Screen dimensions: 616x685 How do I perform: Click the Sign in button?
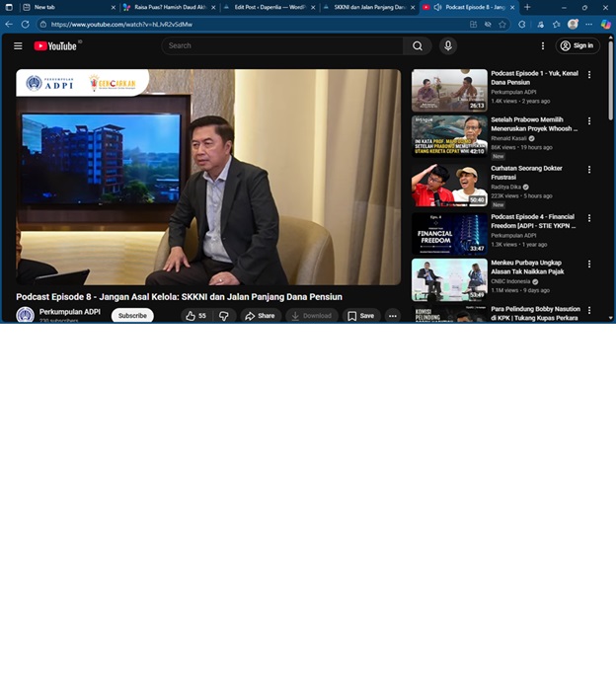(577, 45)
